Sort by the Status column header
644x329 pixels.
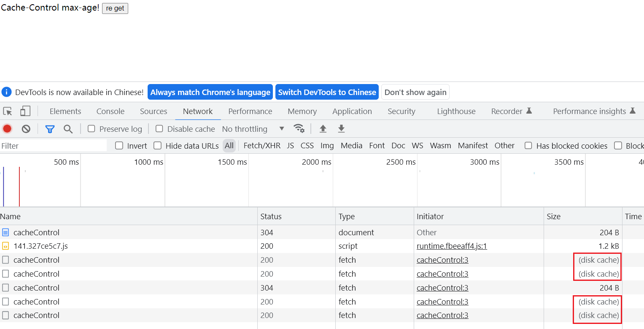click(x=296, y=216)
